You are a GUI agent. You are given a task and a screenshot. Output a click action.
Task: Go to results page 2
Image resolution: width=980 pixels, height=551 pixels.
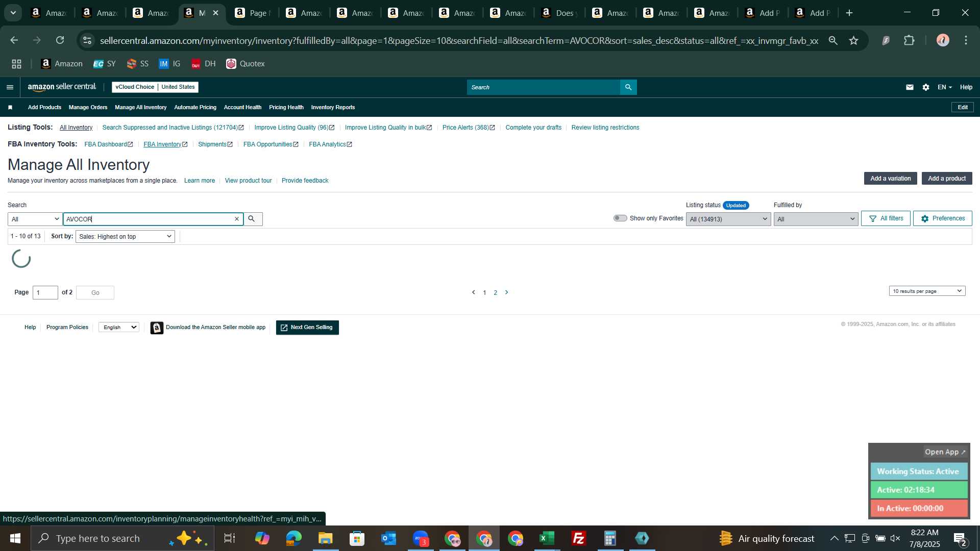(x=495, y=293)
